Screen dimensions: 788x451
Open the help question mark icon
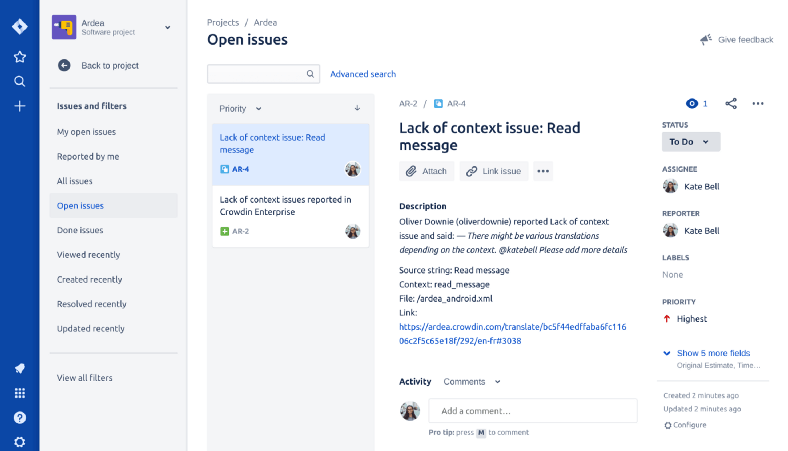[x=20, y=418]
